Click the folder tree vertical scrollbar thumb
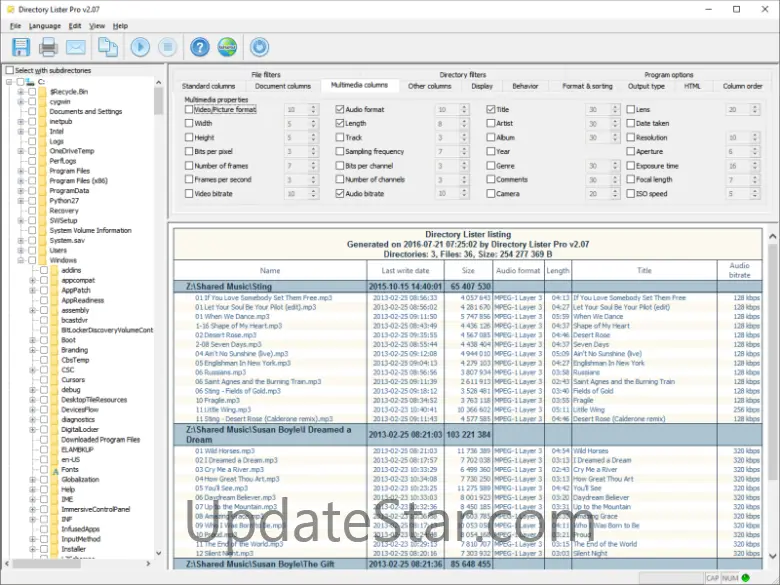Image resolution: width=780 pixels, height=585 pixels. pyautogui.click(x=159, y=101)
